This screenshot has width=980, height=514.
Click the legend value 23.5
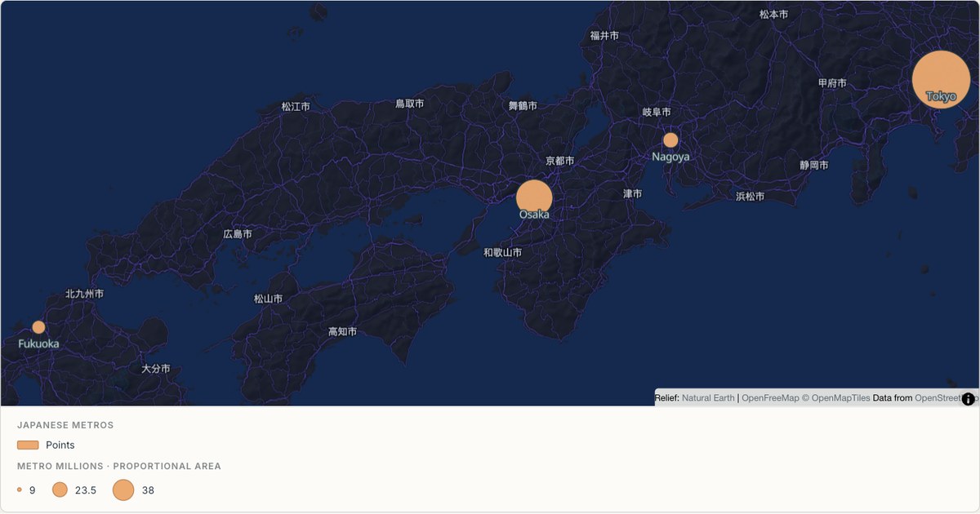pos(86,490)
